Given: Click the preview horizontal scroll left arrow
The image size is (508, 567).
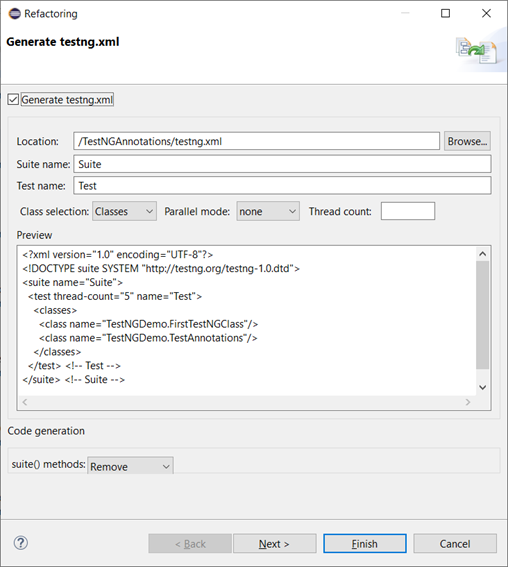Looking at the screenshot, I should click(25, 402).
